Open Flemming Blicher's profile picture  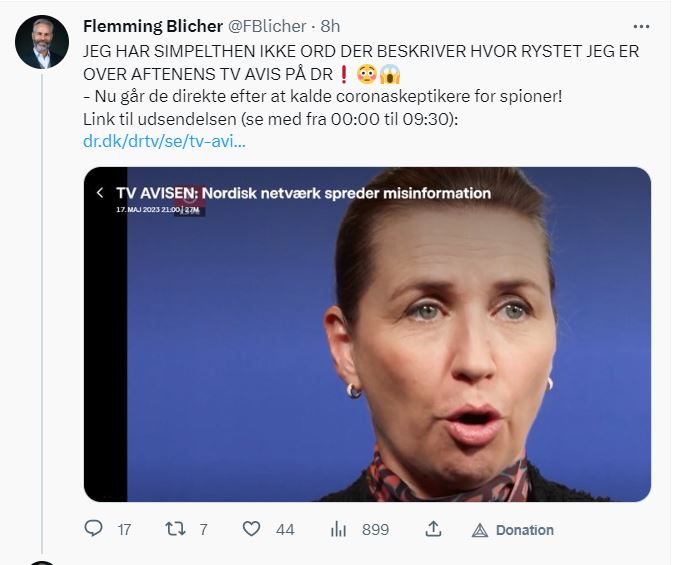(42, 43)
